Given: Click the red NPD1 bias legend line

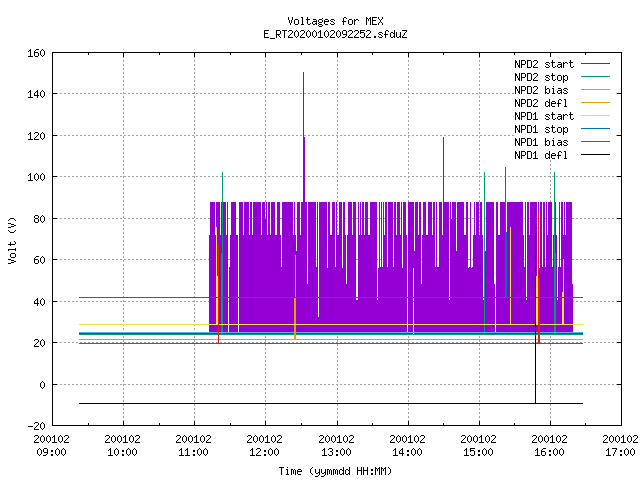Looking at the screenshot, I should [x=595, y=142].
